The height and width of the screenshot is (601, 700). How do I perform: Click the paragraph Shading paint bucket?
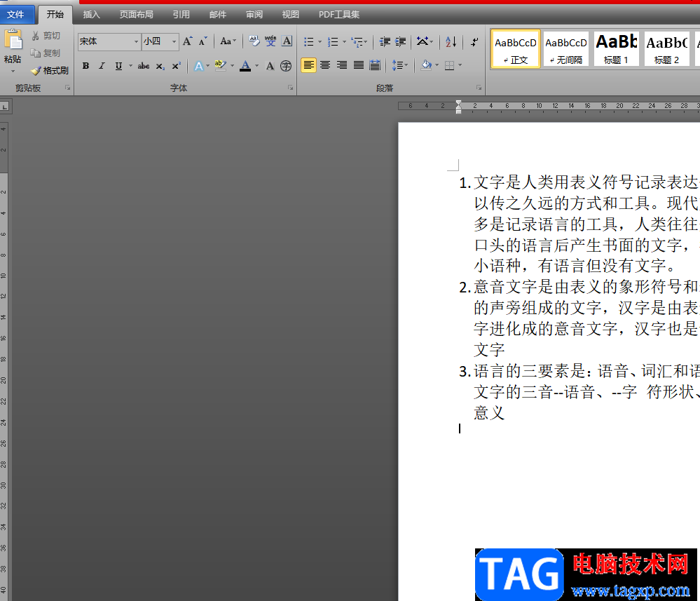pos(426,66)
